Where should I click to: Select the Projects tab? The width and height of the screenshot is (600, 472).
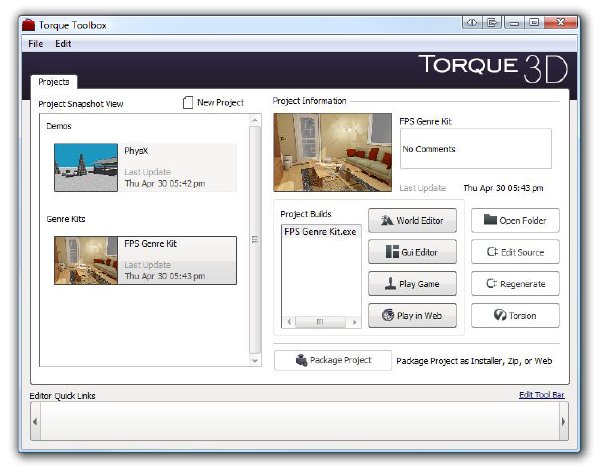point(54,82)
